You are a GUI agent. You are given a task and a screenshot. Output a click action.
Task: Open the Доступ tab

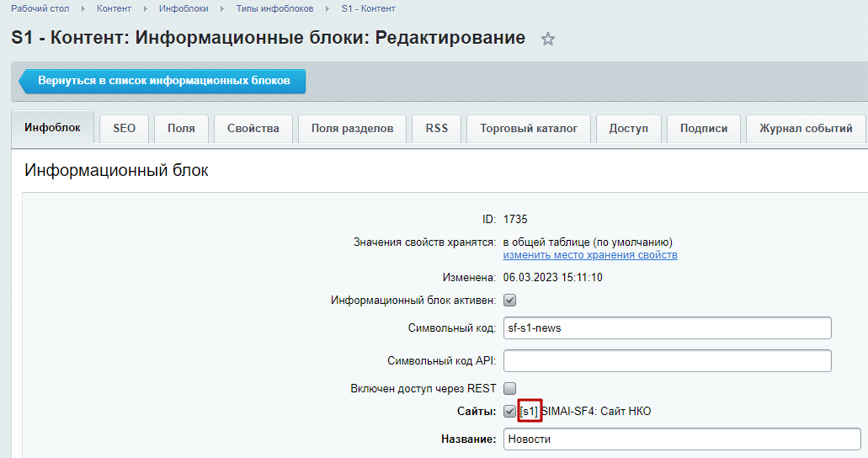coord(629,128)
